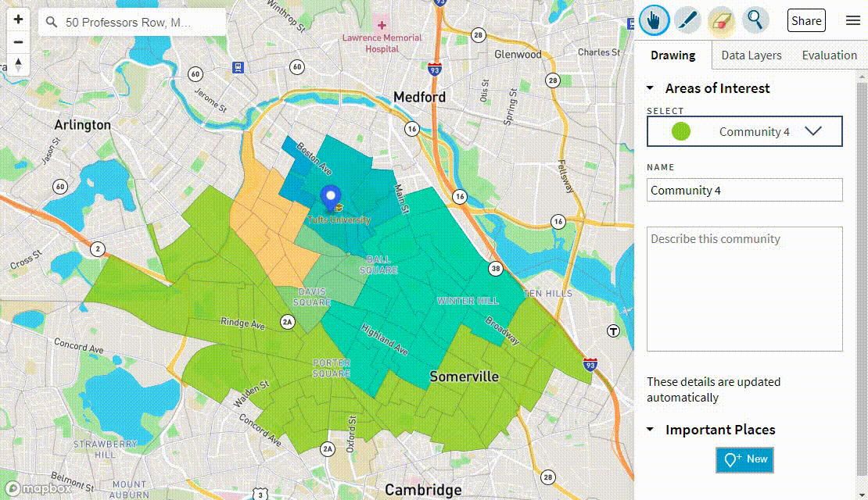The width and height of the screenshot is (868, 500).
Task: Switch to the Data Layers tab
Action: point(750,55)
